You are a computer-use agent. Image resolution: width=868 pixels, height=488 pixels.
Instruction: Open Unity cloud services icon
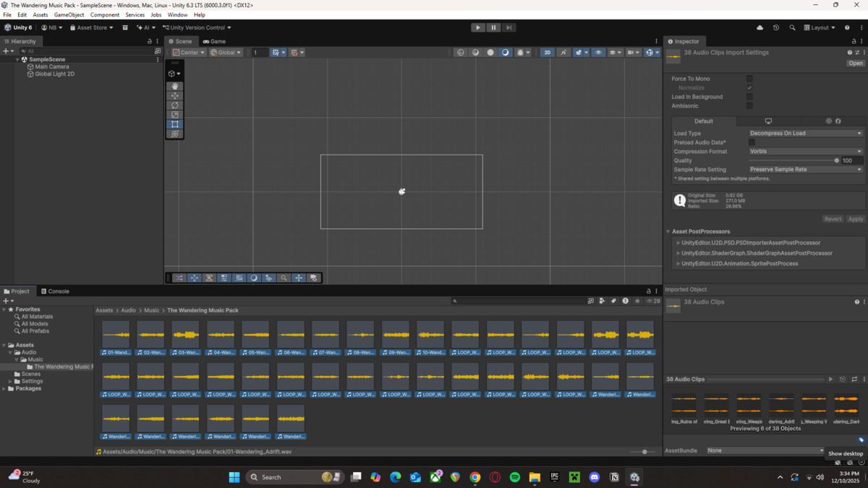click(759, 27)
